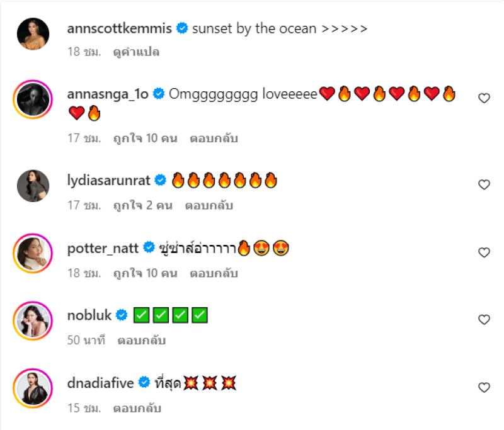The image size is (504, 430).
Task: Open lydiasarunrat's profile photo
Action: pos(33,185)
